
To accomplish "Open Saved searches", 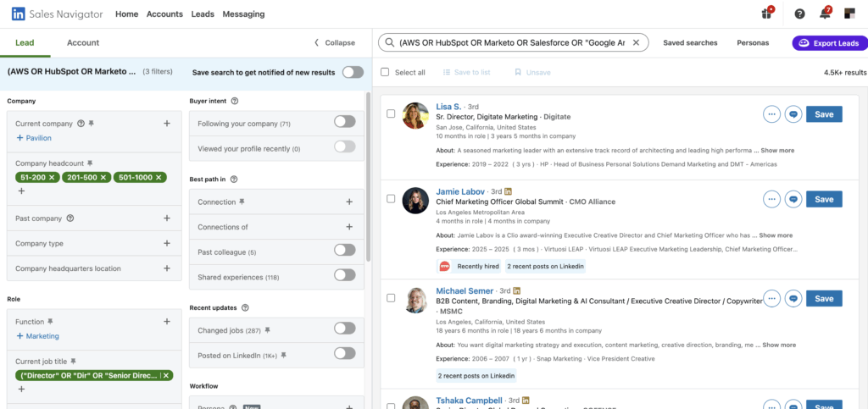I will (x=690, y=42).
